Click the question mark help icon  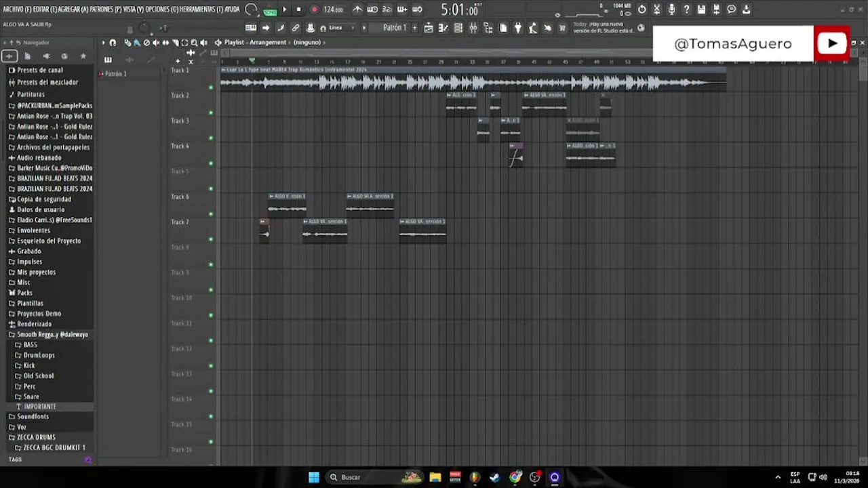(x=686, y=9)
